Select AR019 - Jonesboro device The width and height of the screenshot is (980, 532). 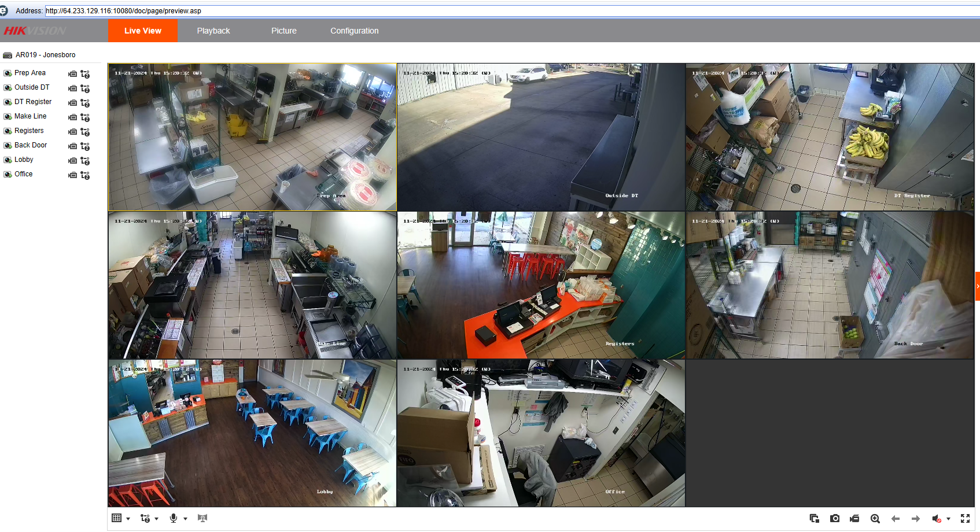pyautogui.click(x=45, y=55)
